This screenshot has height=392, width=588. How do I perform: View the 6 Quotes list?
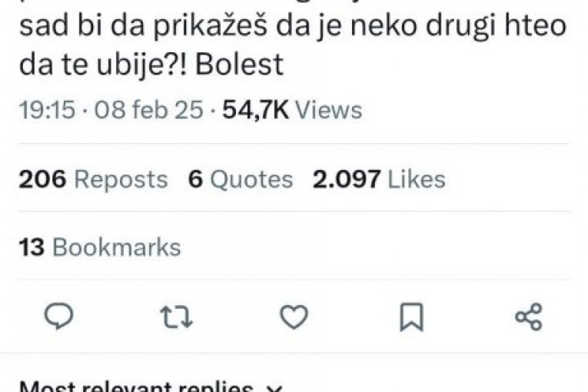coord(240,179)
